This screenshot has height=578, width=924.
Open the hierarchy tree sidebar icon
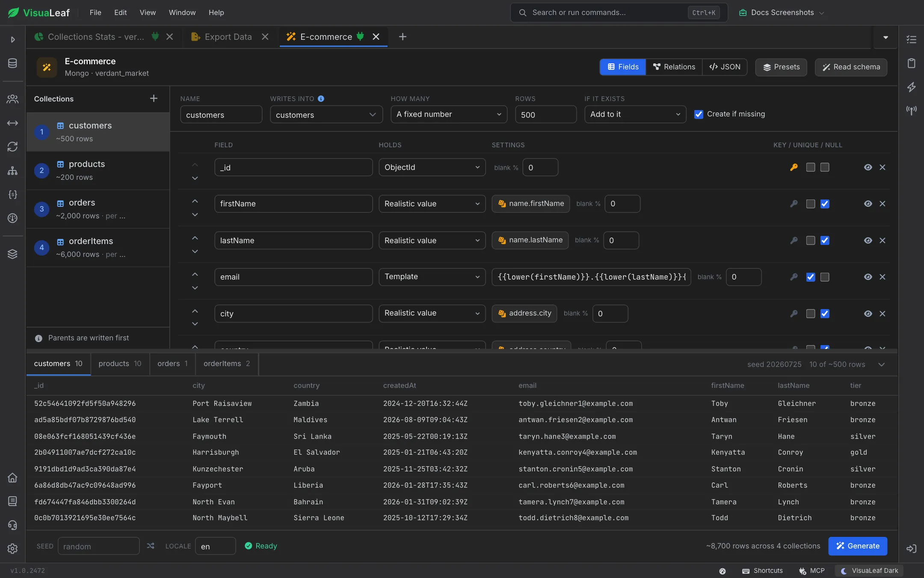click(x=12, y=171)
